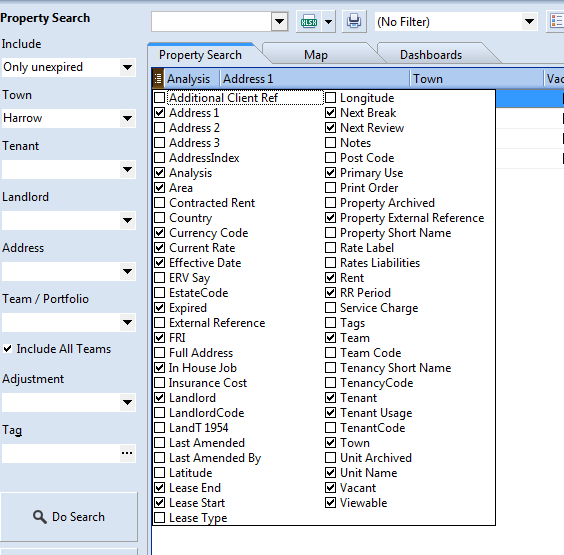Screen dimensions: 564x555
Task: Switch to the Map tab
Action: (316, 55)
